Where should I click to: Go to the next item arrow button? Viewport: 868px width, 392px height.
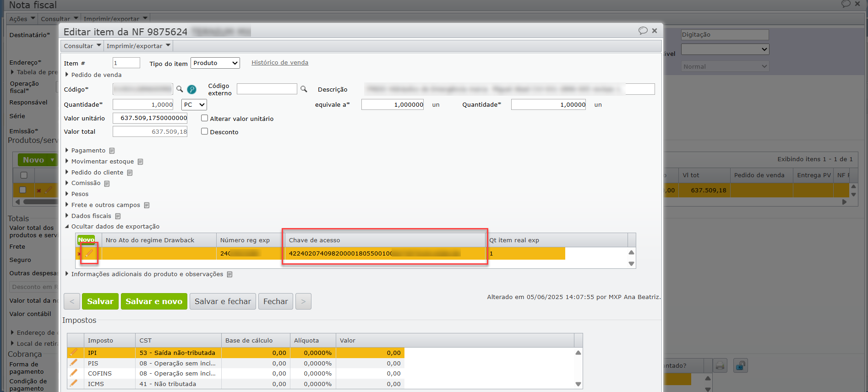pos(303,301)
